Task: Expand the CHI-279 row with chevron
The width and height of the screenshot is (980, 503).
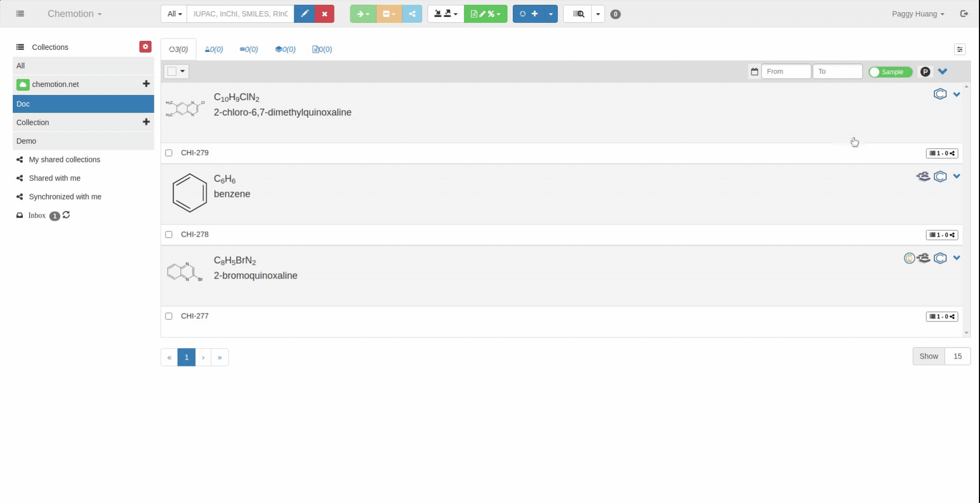Action: 957,94
